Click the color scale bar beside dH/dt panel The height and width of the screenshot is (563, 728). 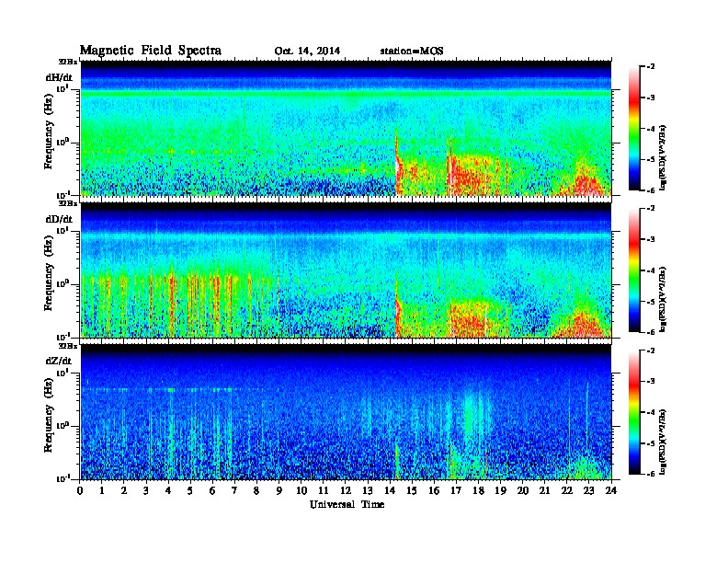click(x=634, y=129)
